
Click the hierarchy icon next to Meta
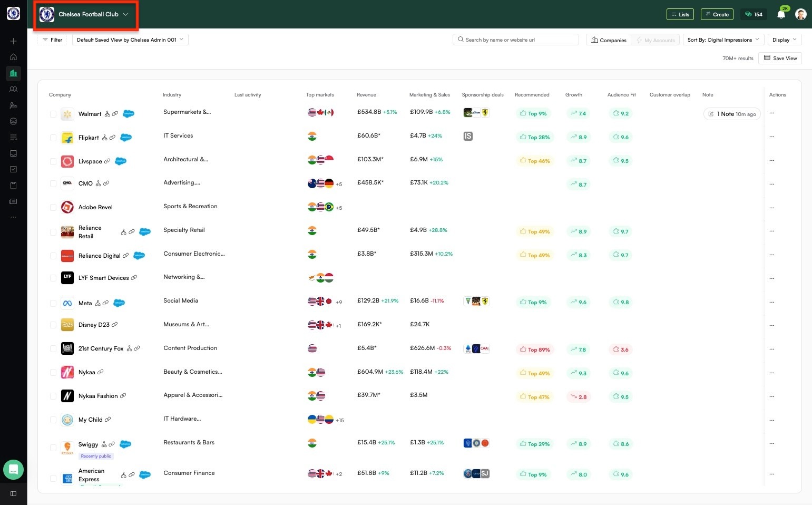pyautogui.click(x=97, y=303)
